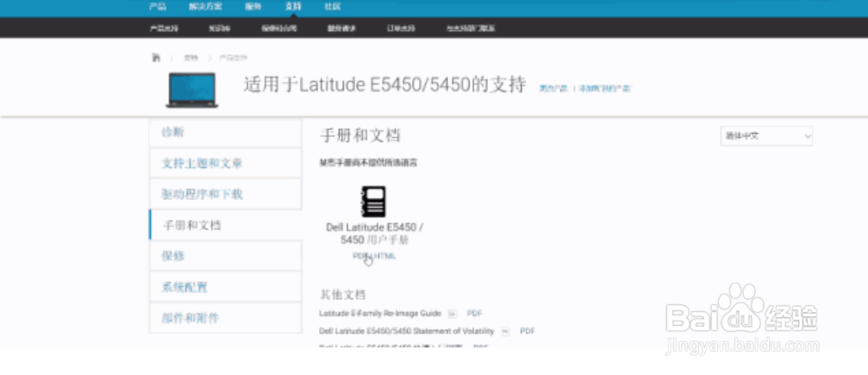
Task: Open the 解决方案 top navigation menu
Action: [x=205, y=7]
